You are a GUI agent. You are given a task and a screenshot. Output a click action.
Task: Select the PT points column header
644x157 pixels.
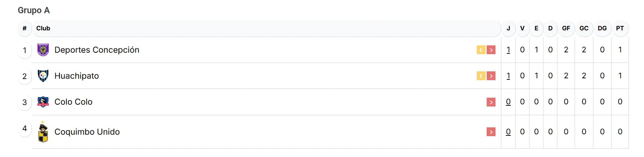620,28
